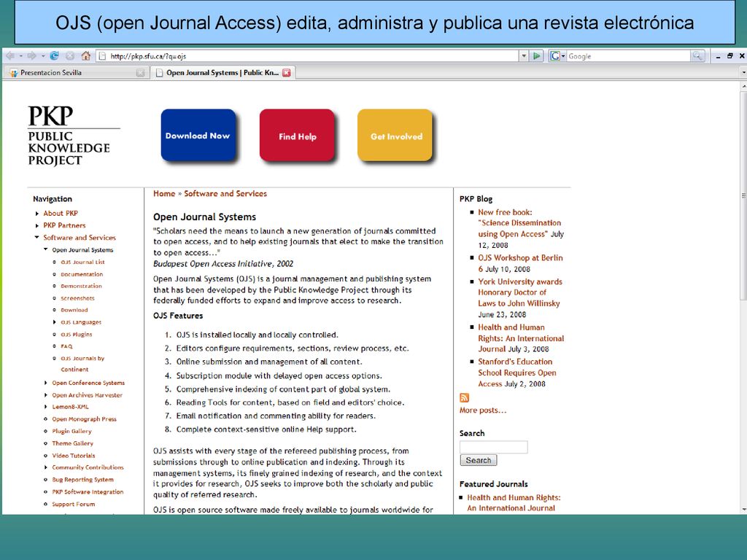The image size is (747, 560).
Task: Expand OJS Languages item
Action: click(54, 322)
